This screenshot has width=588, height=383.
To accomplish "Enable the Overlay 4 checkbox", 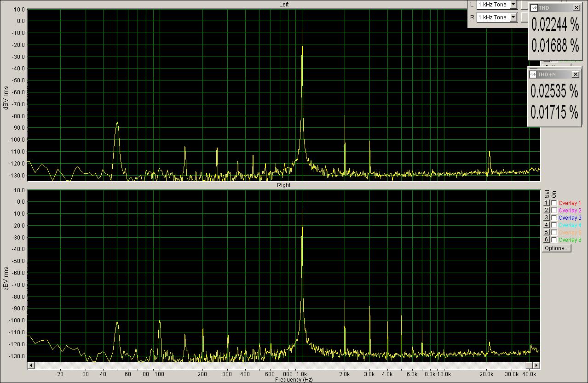I will pos(554,225).
